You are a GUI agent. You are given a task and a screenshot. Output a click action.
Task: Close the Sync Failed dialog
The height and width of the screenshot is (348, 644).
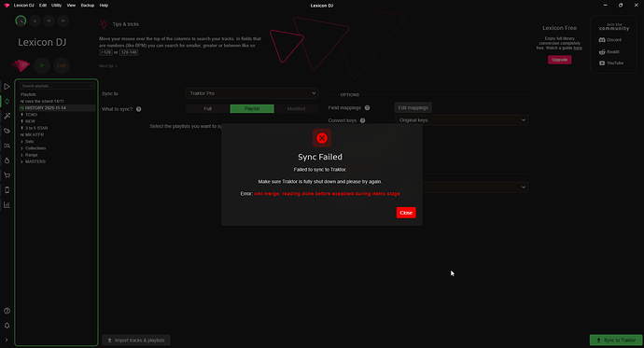tap(406, 213)
